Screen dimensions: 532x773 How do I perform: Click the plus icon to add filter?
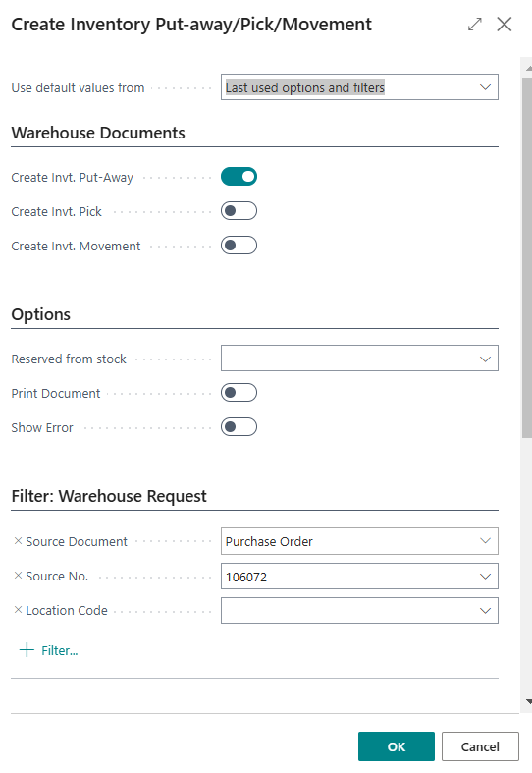pyautogui.click(x=27, y=650)
